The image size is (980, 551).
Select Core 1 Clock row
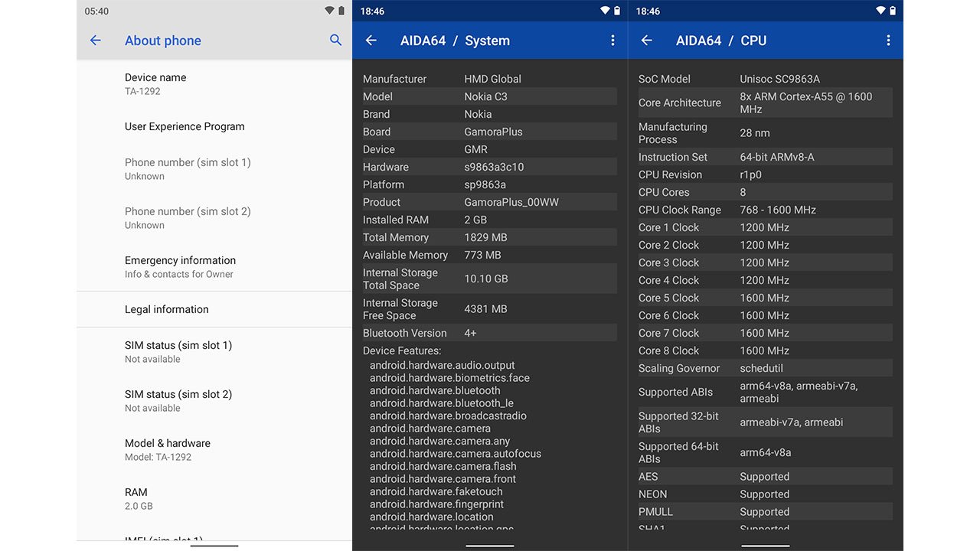click(766, 227)
